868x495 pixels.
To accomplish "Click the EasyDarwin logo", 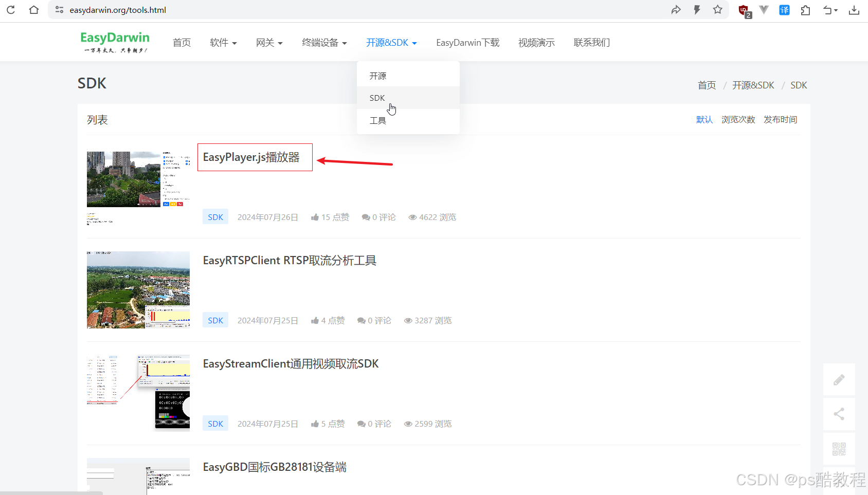I will click(115, 42).
